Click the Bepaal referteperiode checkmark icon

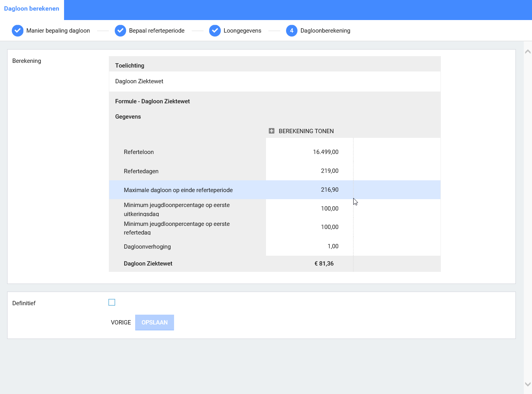tap(120, 31)
